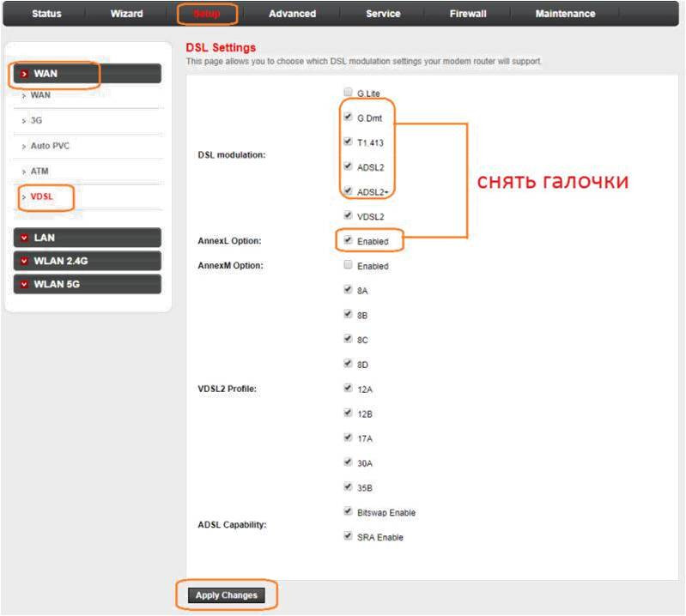Uncheck the 35B profile checkbox
This screenshot has width=686, height=616.
[x=348, y=488]
